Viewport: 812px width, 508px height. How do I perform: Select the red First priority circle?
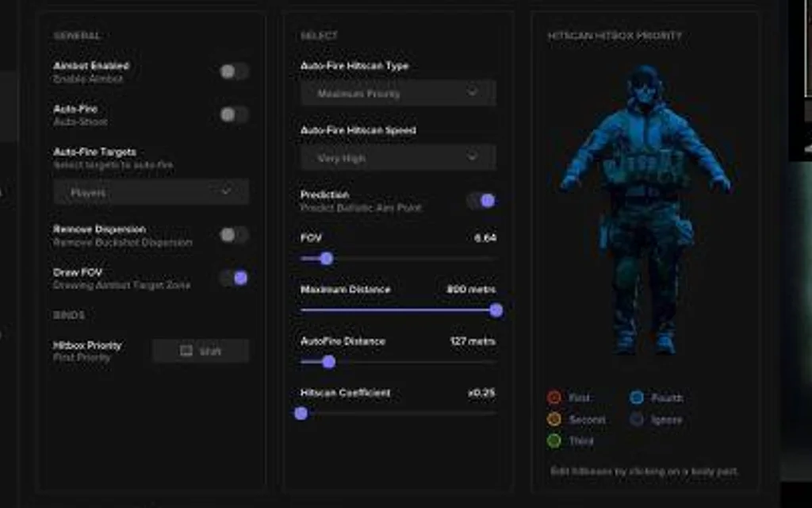click(554, 398)
